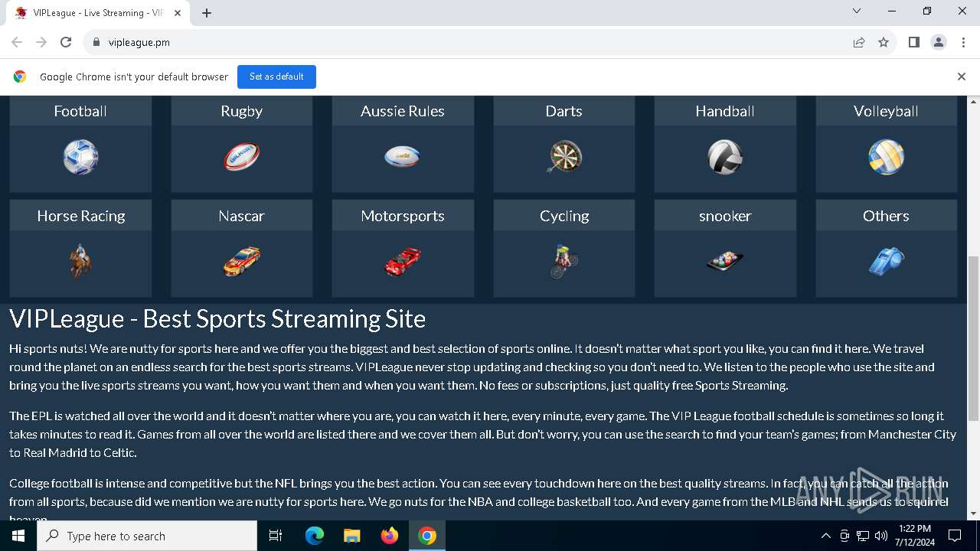
Task: Open the taskbar clock showing 1:22 PM
Action: click(914, 536)
